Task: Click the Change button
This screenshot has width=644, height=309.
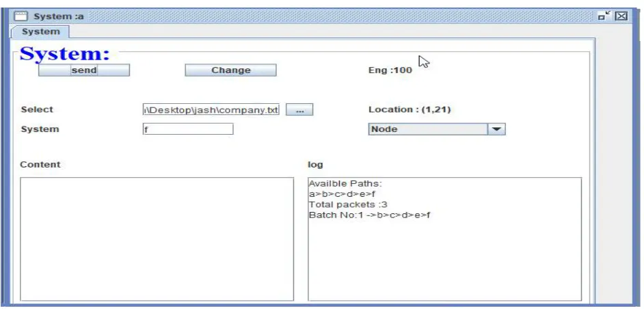Action: [x=230, y=70]
